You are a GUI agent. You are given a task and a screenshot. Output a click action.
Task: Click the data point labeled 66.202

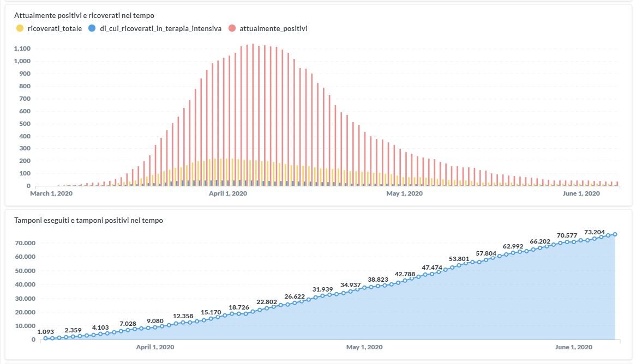[540, 248]
